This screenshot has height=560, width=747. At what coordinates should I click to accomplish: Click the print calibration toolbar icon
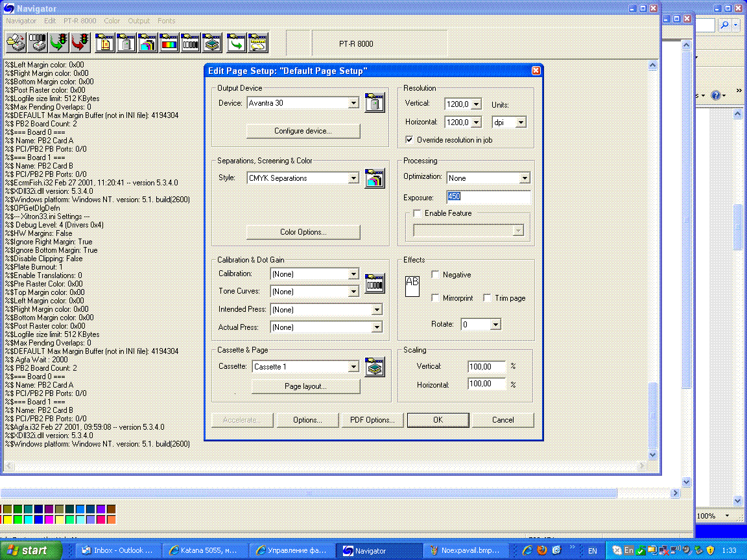click(x=37, y=42)
